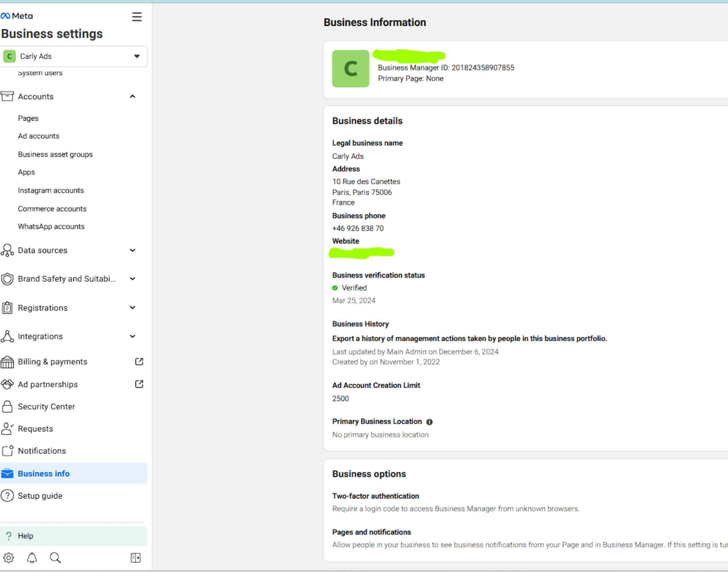The width and height of the screenshot is (728, 572).
Task: Open Notifications settings
Action: (x=42, y=451)
